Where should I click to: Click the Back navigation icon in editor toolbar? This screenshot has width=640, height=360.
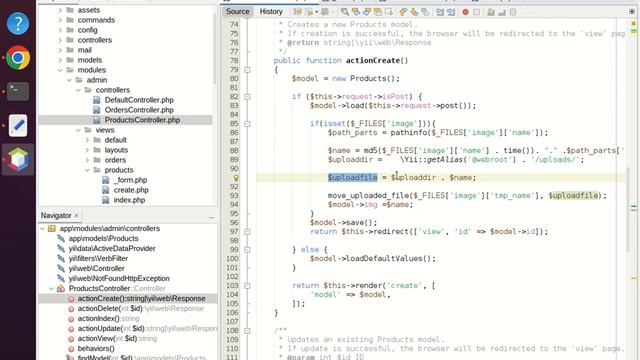pyautogui.click(x=309, y=12)
